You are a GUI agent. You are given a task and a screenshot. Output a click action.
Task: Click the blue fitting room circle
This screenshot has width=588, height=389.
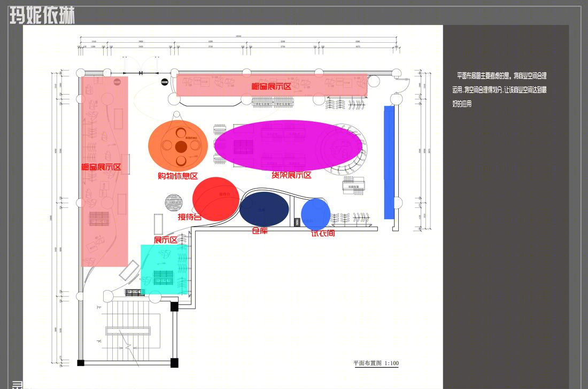point(316,214)
